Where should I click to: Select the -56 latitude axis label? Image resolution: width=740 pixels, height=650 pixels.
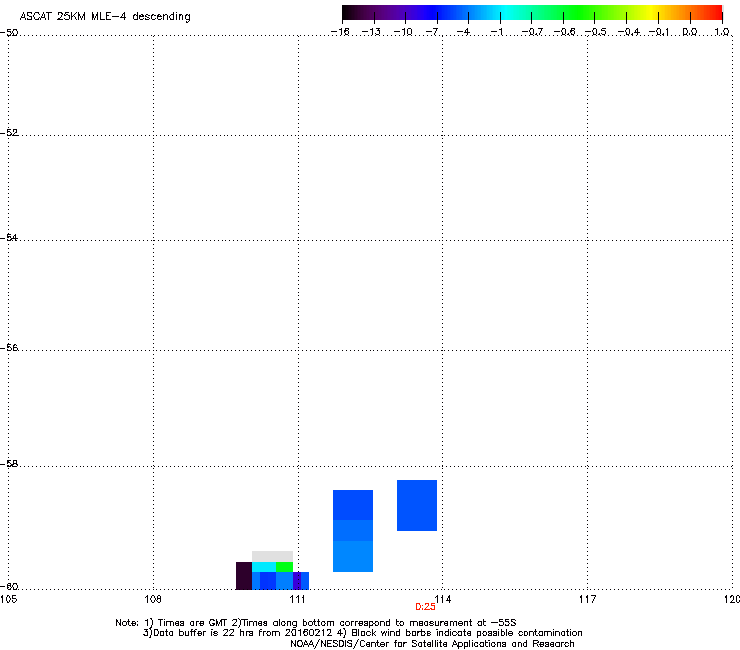[x=9, y=348]
